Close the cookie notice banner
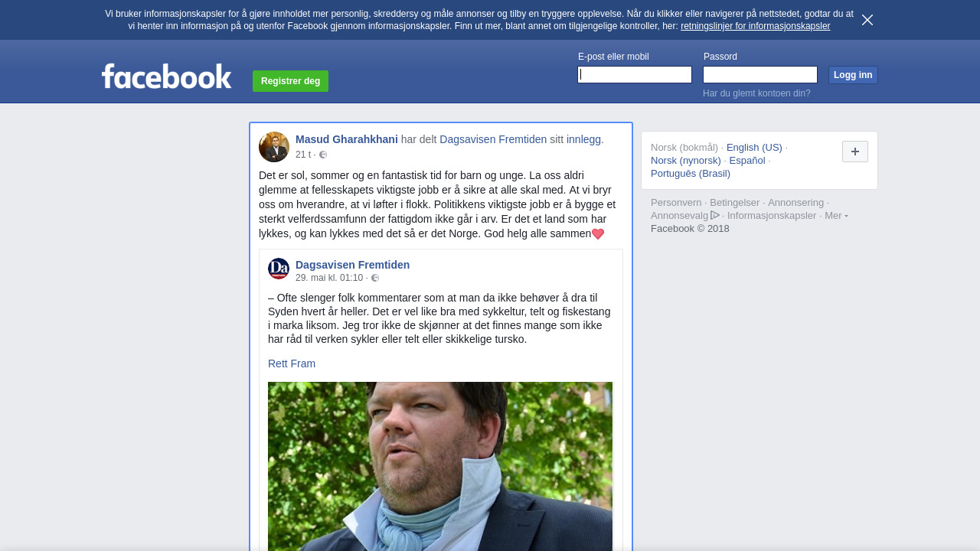 pyautogui.click(x=867, y=20)
